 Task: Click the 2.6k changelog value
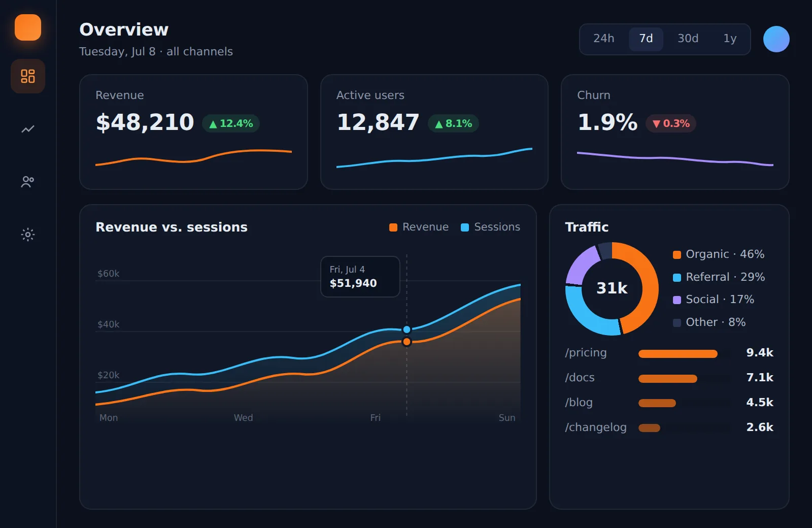tap(760, 427)
